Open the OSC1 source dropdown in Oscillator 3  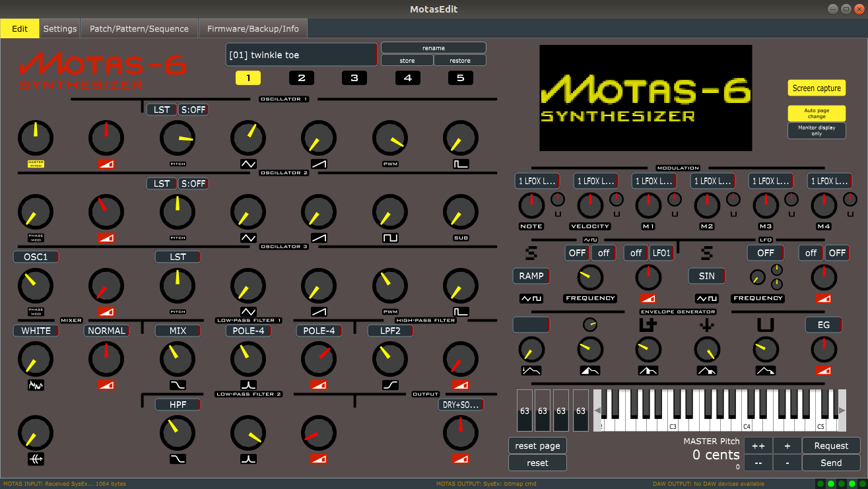[x=36, y=257]
